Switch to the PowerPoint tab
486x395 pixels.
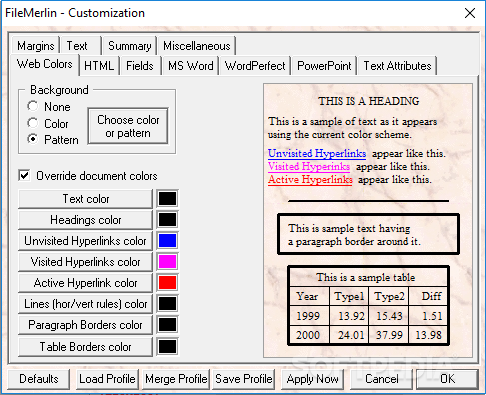[324, 66]
